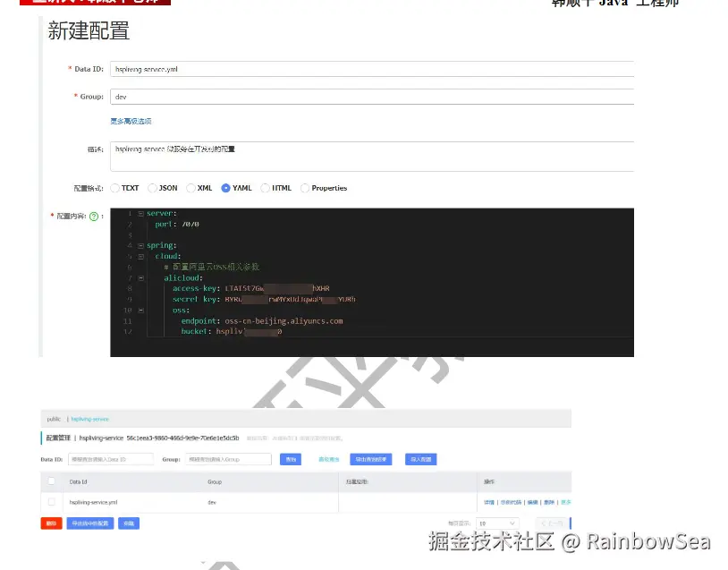This screenshot has width=728, height=570.
Task: Open 示例代码 sample code for hspliving-service.yml
Action: point(511,502)
